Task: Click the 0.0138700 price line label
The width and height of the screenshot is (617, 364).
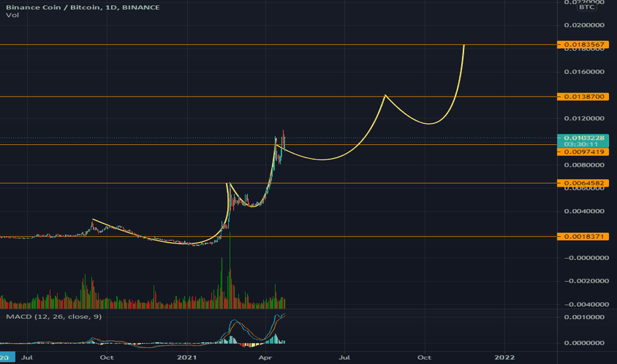Action: coord(583,97)
